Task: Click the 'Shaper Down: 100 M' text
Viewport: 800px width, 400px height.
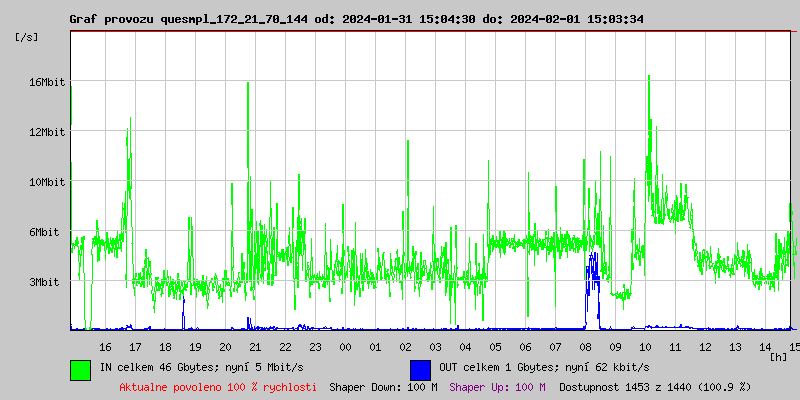Action: 383,387
